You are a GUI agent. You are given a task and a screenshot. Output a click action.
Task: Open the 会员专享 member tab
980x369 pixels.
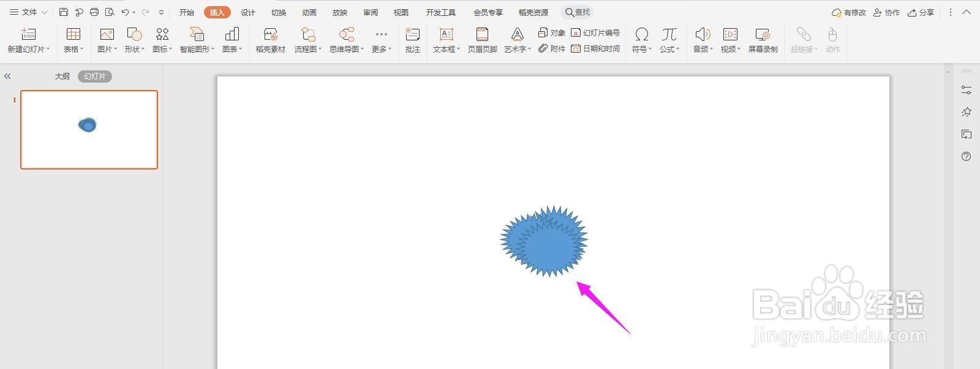click(x=488, y=12)
